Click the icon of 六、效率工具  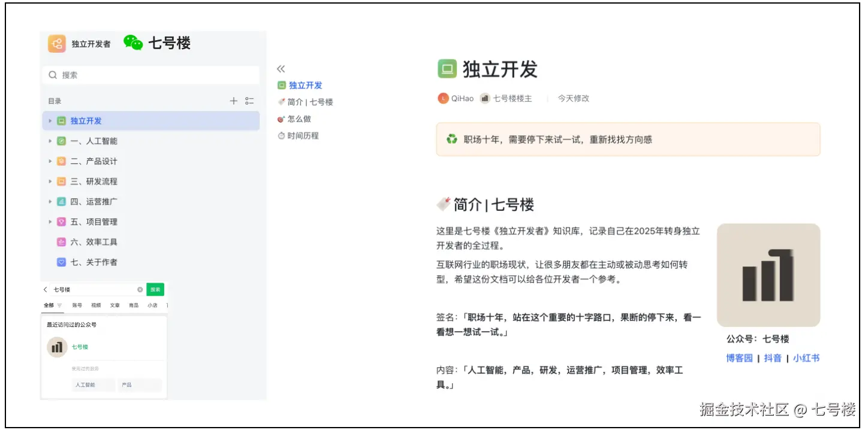coord(61,242)
